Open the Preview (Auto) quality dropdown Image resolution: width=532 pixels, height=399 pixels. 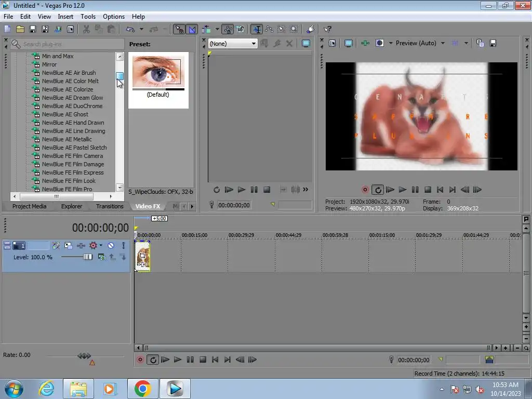click(420, 43)
